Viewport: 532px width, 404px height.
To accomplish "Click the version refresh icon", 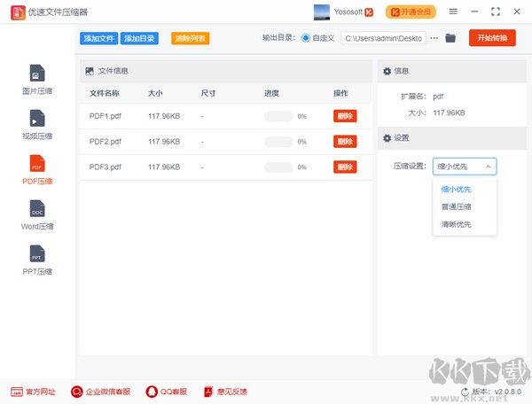I will (x=465, y=392).
